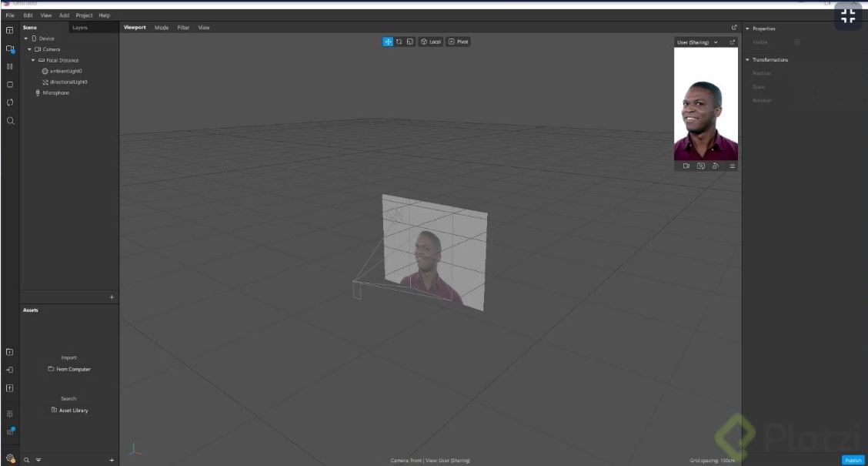Viewport: 868px width, 466px height.
Task: Click the XYZ axis gizmo
Action: pyautogui.click(x=134, y=449)
